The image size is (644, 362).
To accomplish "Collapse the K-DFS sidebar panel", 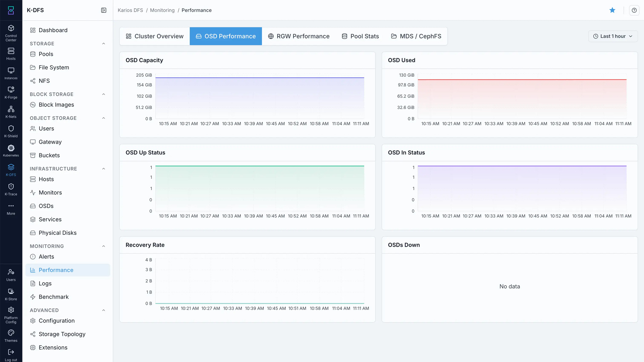I will point(104,10).
